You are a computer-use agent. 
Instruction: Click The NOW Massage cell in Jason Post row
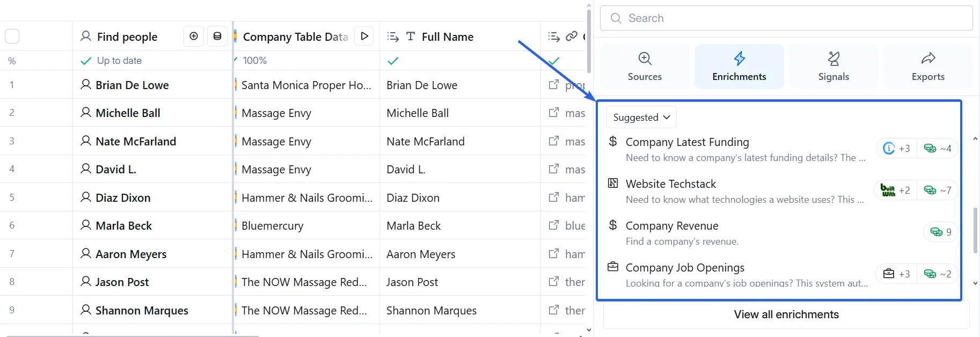tap(306, 282)
